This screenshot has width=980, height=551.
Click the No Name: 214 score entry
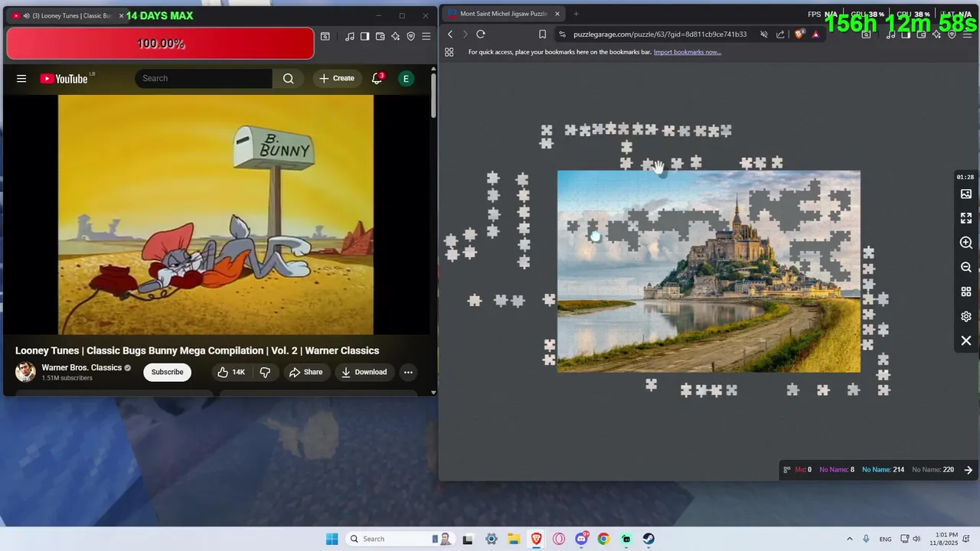[x=883, y=470]
